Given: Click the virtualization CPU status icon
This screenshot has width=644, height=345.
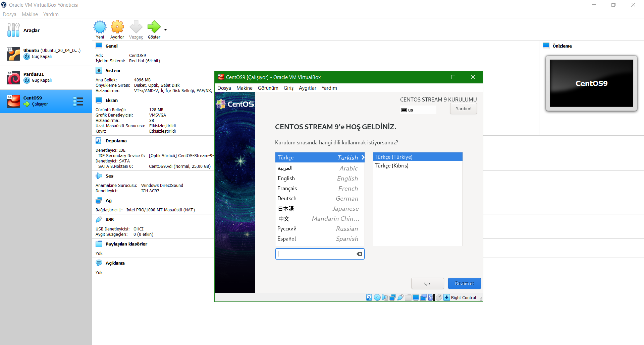Looking at the screenshot, I should click(x=430, y=297).
